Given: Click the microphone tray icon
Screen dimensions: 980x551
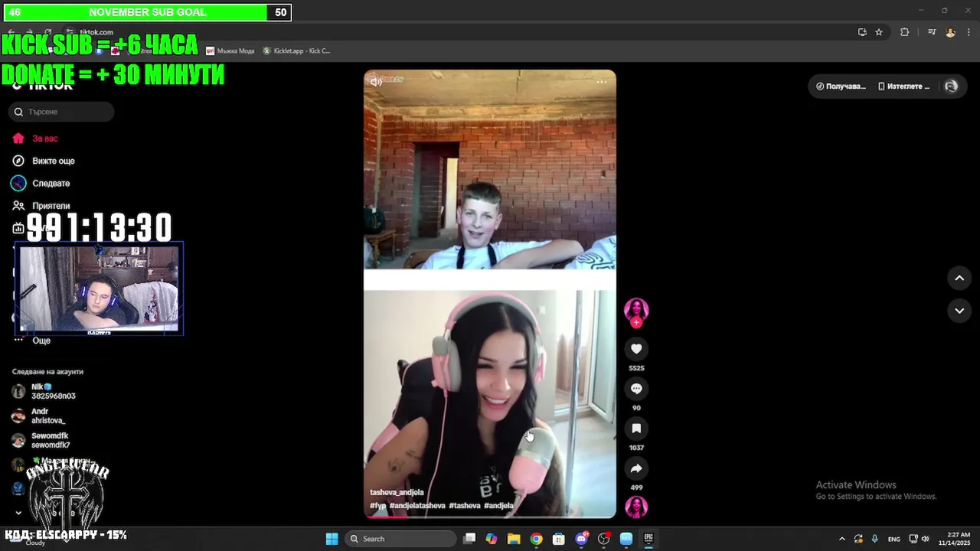Looking at the screenshot, I should [874, 539].
